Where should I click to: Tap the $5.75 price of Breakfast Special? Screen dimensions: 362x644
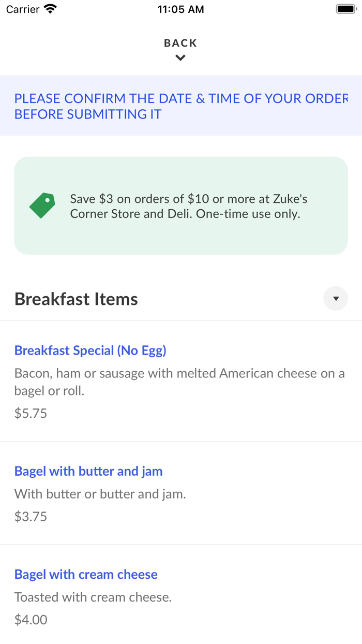pos(31,413)
